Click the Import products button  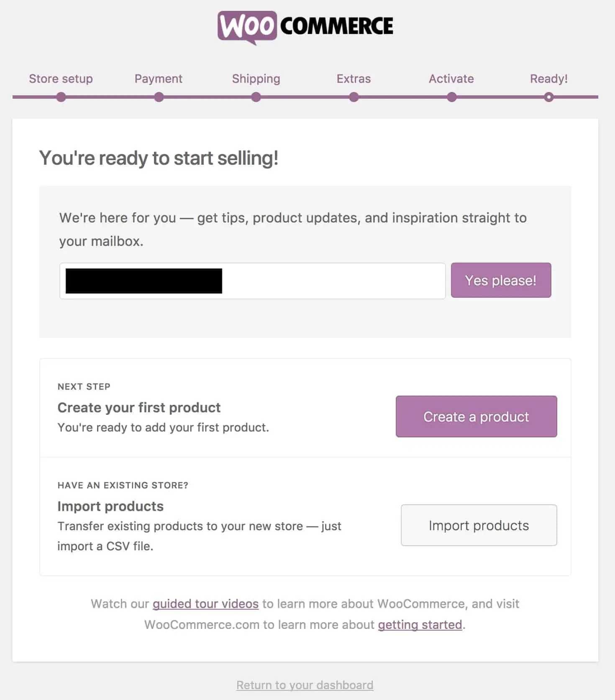pos(479,525)
